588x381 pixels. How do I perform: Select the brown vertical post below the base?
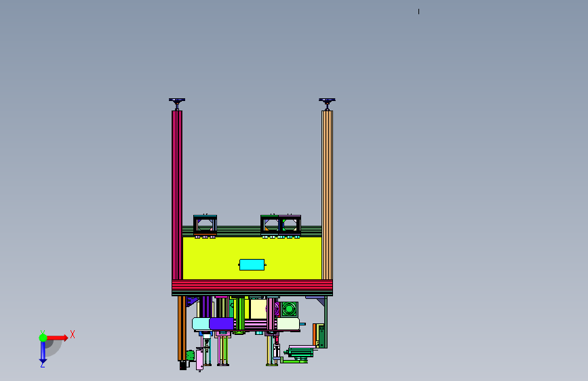point(182,328)
